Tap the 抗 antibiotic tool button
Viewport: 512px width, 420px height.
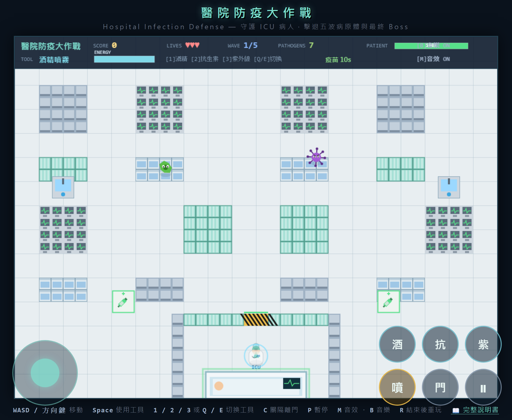point(440,344)
